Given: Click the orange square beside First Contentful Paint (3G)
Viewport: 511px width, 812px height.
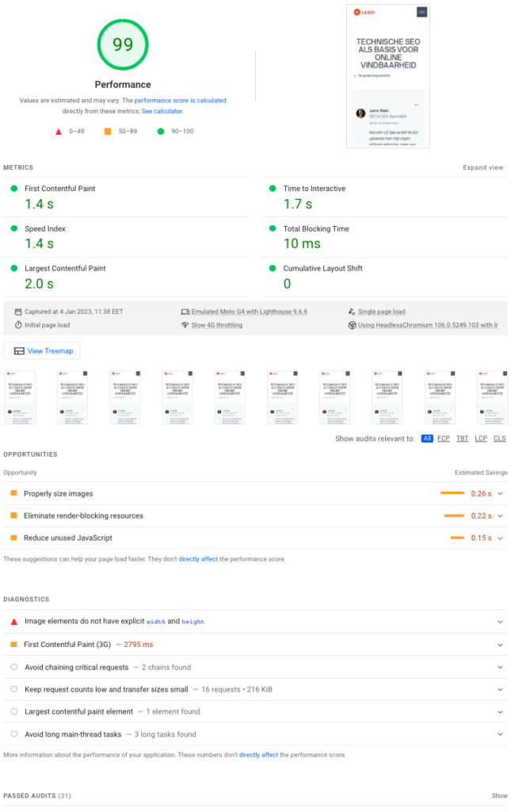Looking at the screenshot, I should point(14,644).
